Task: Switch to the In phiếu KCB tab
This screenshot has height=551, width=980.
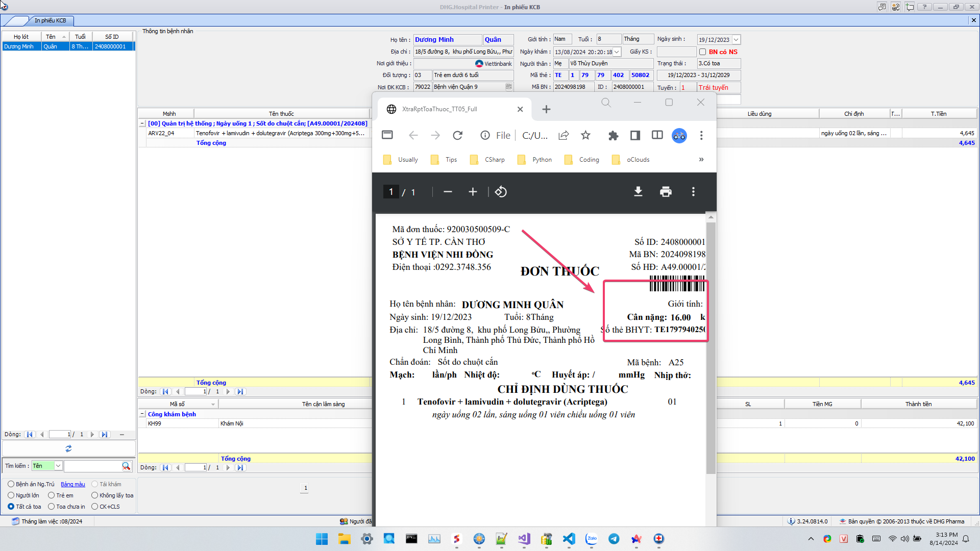Action: pos(50,20)
